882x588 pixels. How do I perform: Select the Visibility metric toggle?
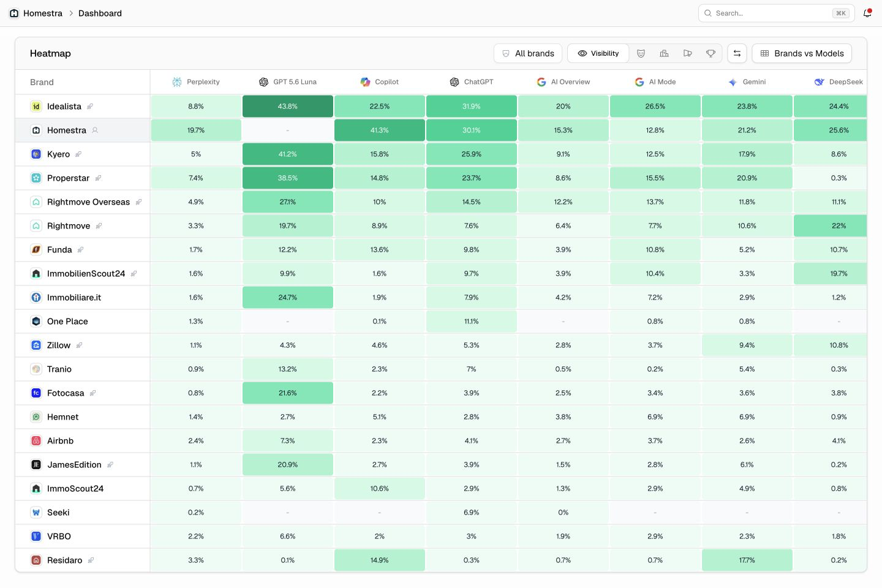click(598, 53)
